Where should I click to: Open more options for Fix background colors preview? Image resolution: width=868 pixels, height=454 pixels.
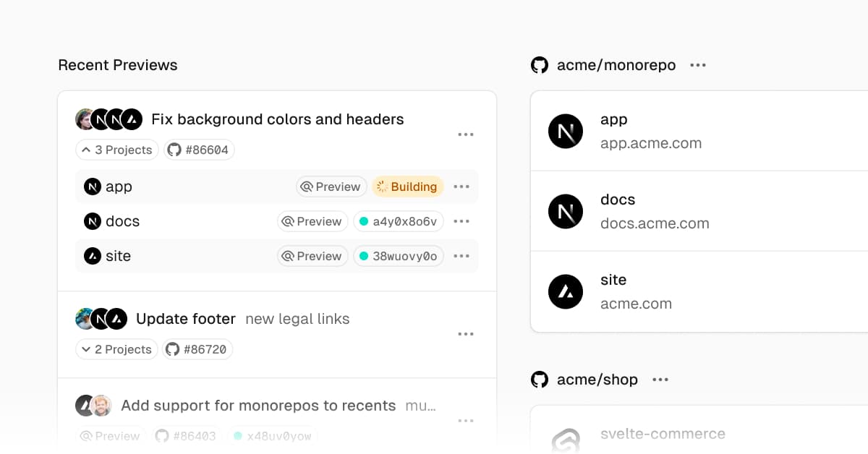(466, 134)
